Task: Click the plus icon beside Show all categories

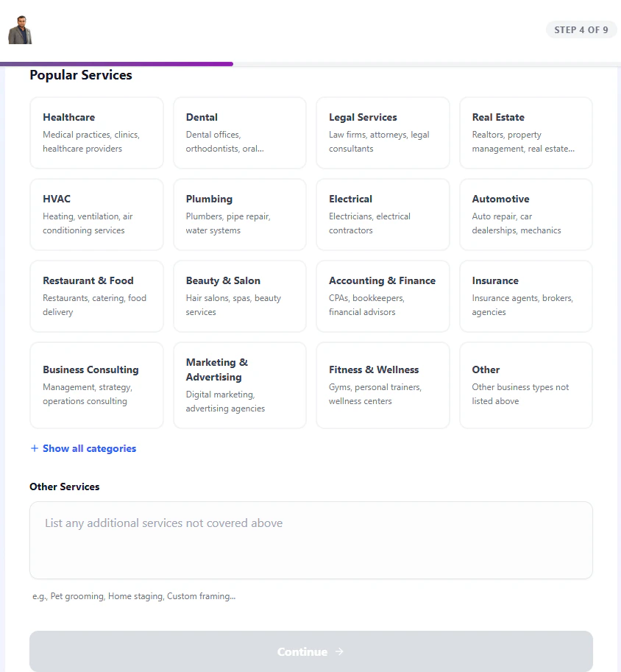Action: tap(34, 448)
